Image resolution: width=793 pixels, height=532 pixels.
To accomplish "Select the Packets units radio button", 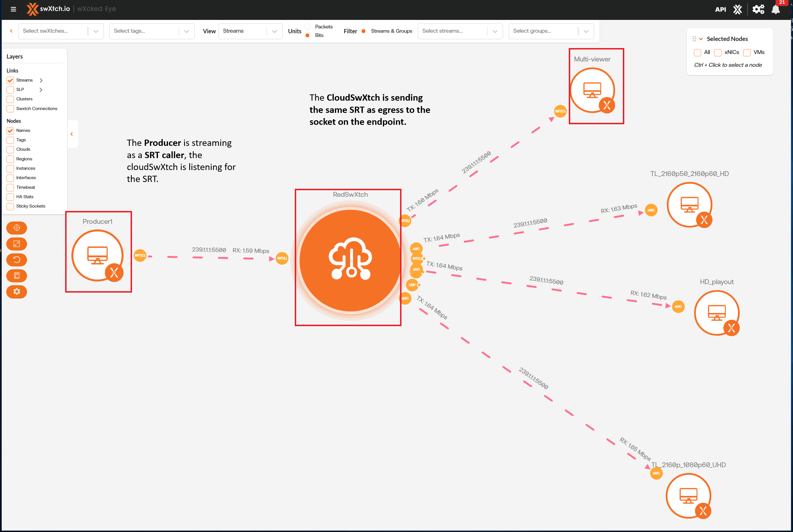I will click(308, 26).
